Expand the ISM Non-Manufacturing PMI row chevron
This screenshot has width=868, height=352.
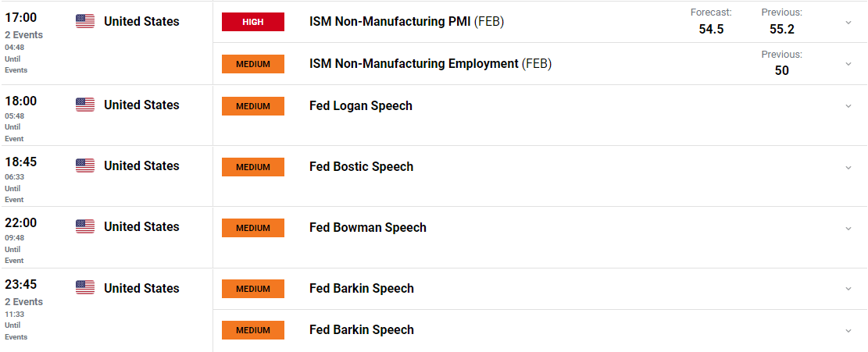[x=848, y=22]
